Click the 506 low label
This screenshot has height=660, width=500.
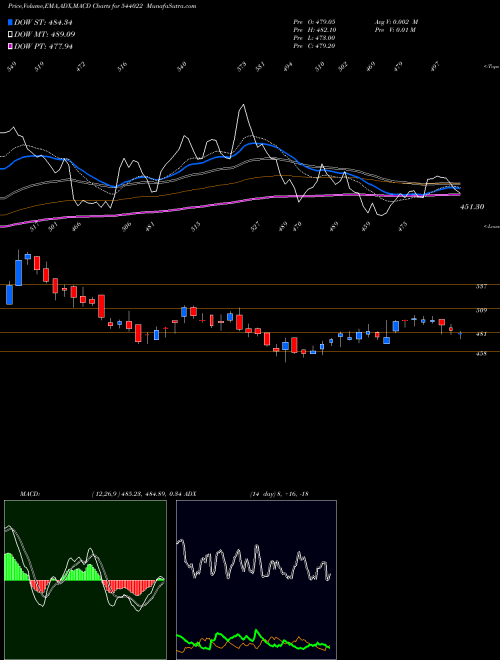tap(126, 226)
